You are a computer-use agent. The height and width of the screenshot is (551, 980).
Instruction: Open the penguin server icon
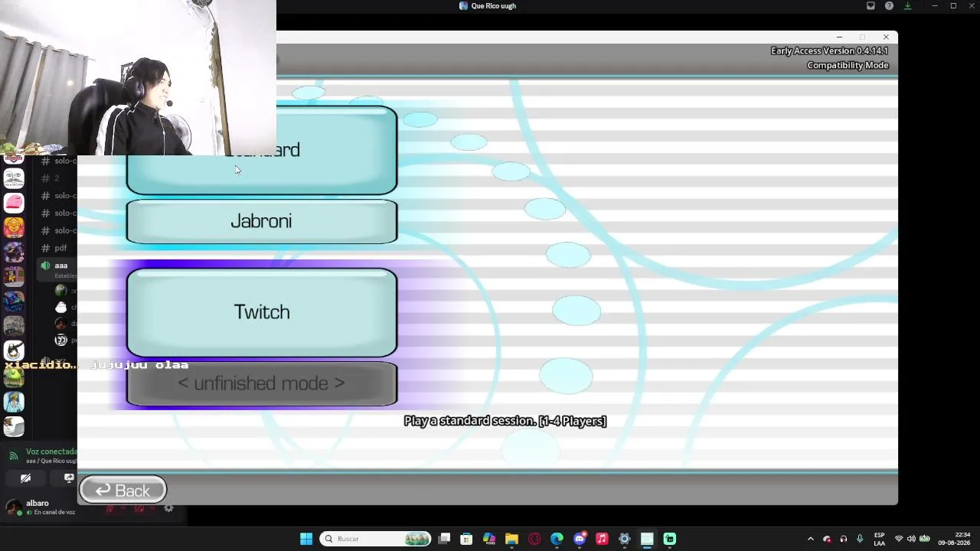(x=14, y=351)
